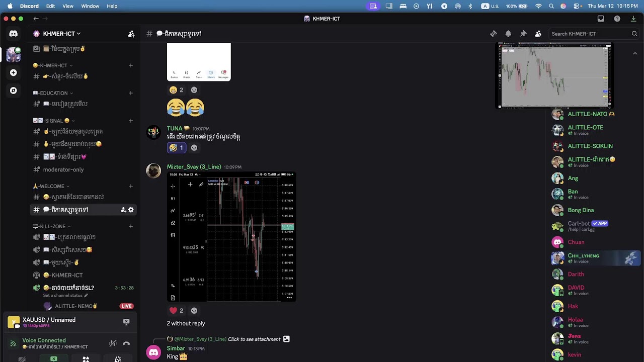Image resolution: width=644 pixels, height=362 pixels.
Task: Open the Window menu
Action: (90, 6)
